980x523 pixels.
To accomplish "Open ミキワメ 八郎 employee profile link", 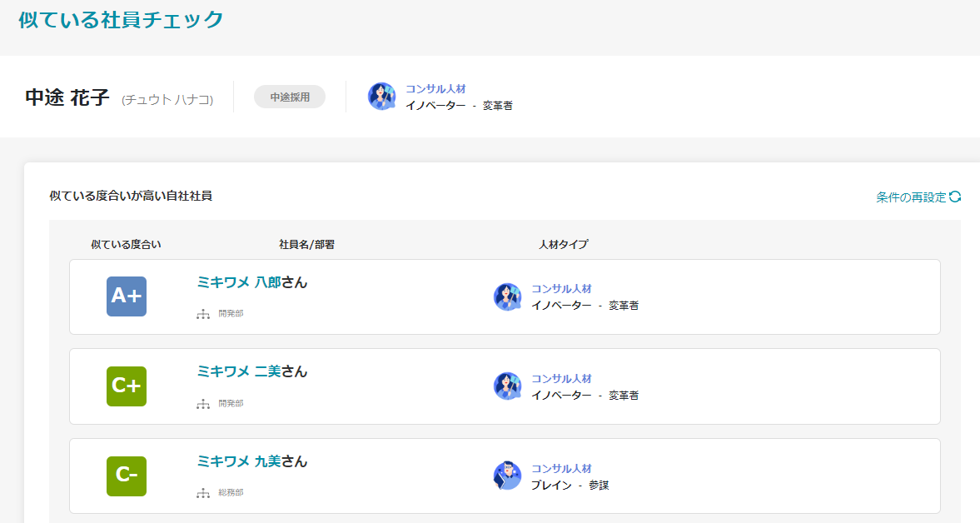I will 239,282.
